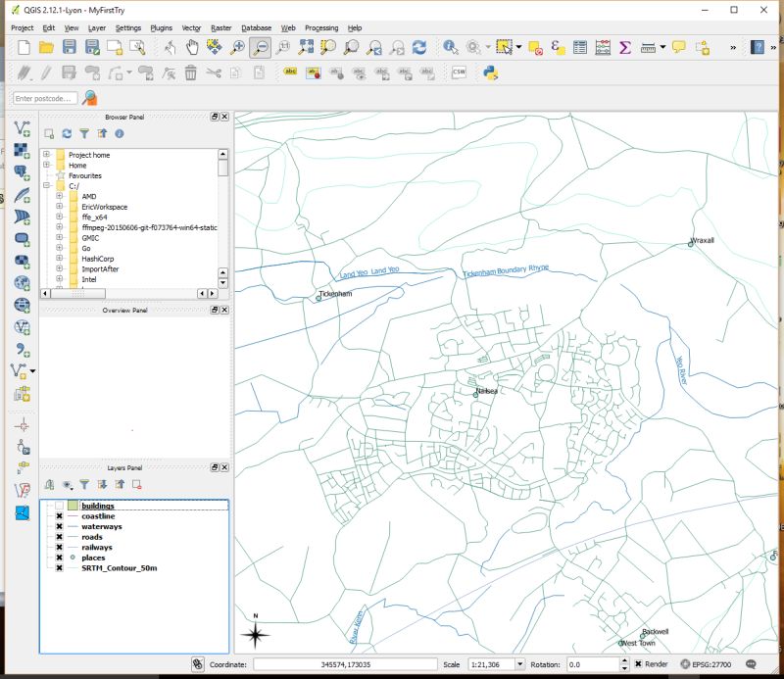Click the buildings layer color swatch
Screen dimensions: 784x679
coord(73,506)
